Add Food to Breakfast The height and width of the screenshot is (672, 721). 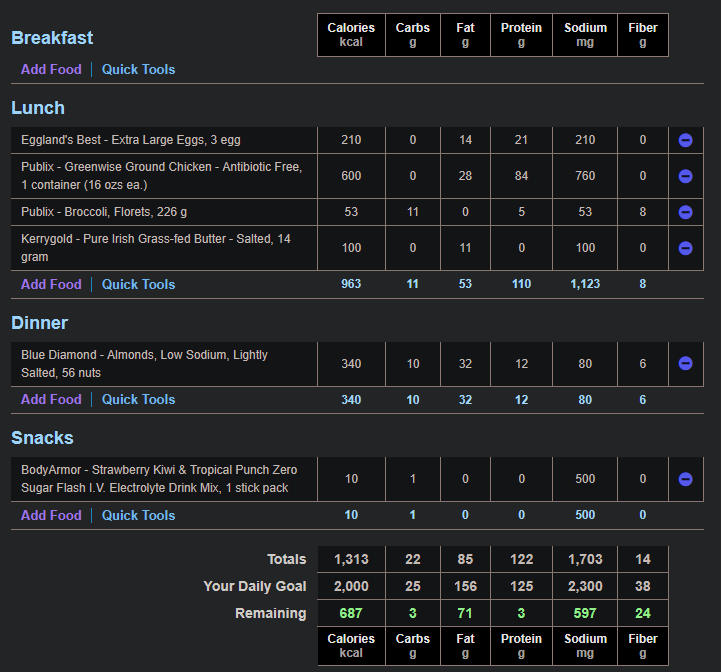pyautogui.click(x=51, y=69)
